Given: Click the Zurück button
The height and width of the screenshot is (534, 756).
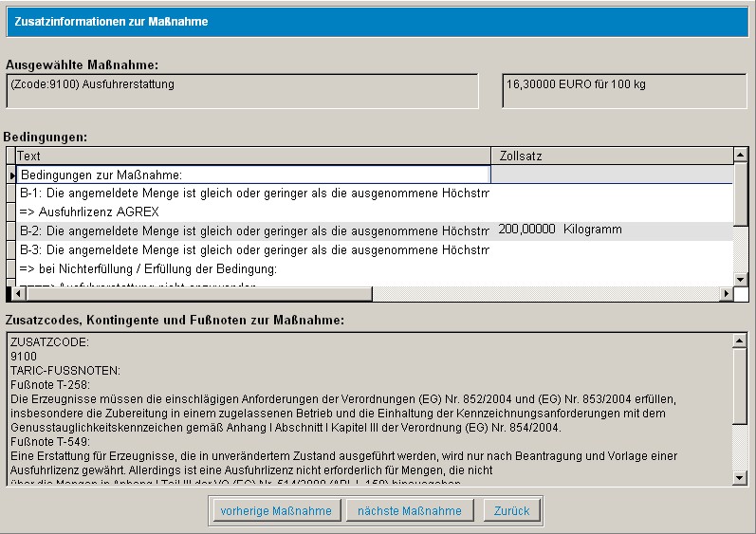Looking at the screenshot, I should pos(513,510).
